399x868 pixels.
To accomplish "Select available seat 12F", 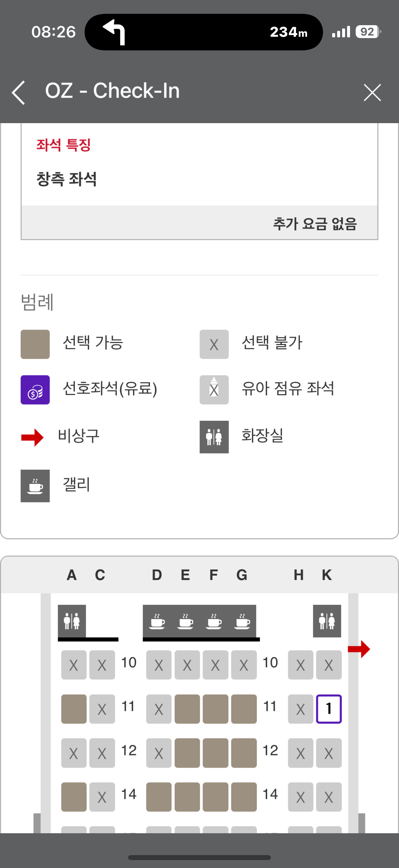I will [x=215, y=753].
